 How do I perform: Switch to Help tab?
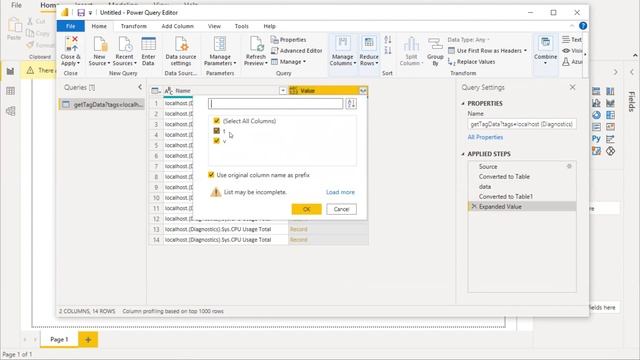pyautogui.click(x=269, y=26)
